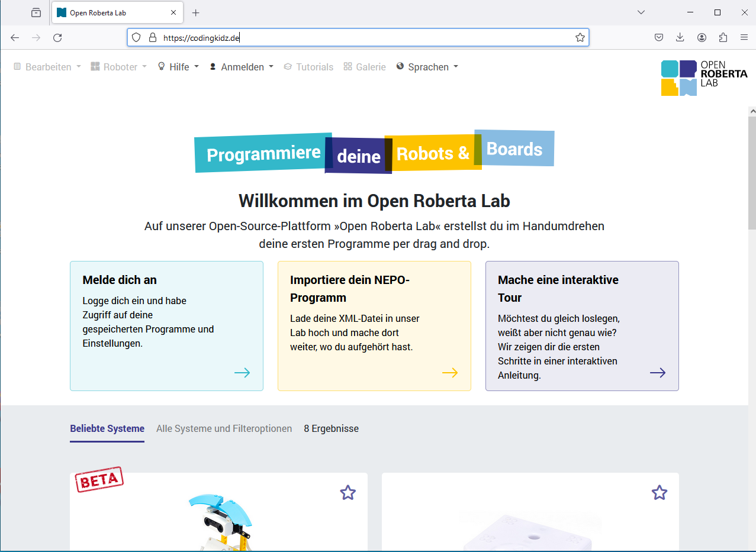Click the arrow in Importiere dein NEPO-Programm card
Image resolution: width=756 pixels, height=552 pixels.
[x=450, y=373]
